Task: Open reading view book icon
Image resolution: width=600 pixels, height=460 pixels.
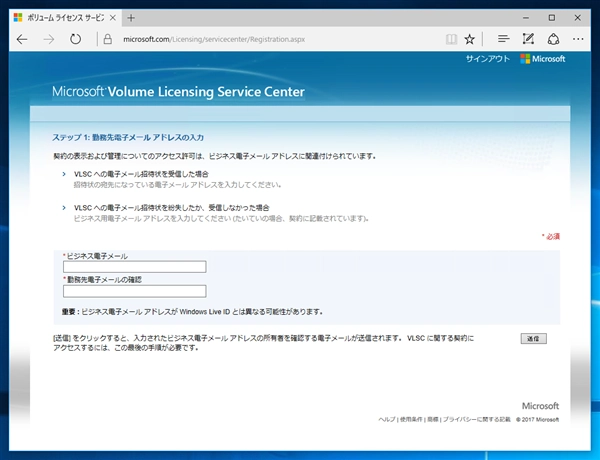Action: (451, 39)
